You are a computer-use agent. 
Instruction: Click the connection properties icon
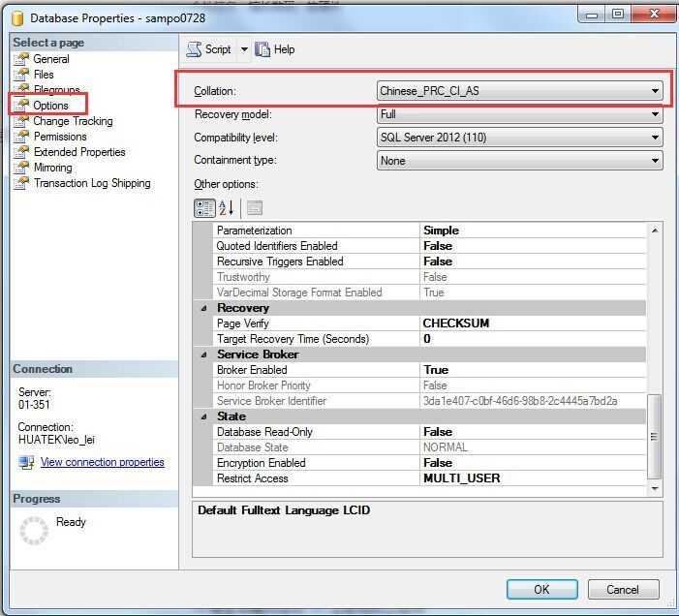tap(26, 462)
